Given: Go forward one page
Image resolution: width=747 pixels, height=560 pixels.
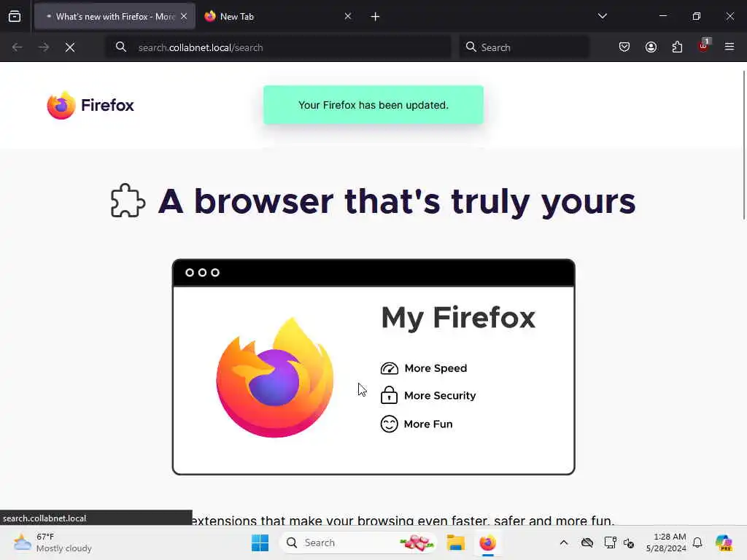Looking at the screenshot, I should click(44, 47).
